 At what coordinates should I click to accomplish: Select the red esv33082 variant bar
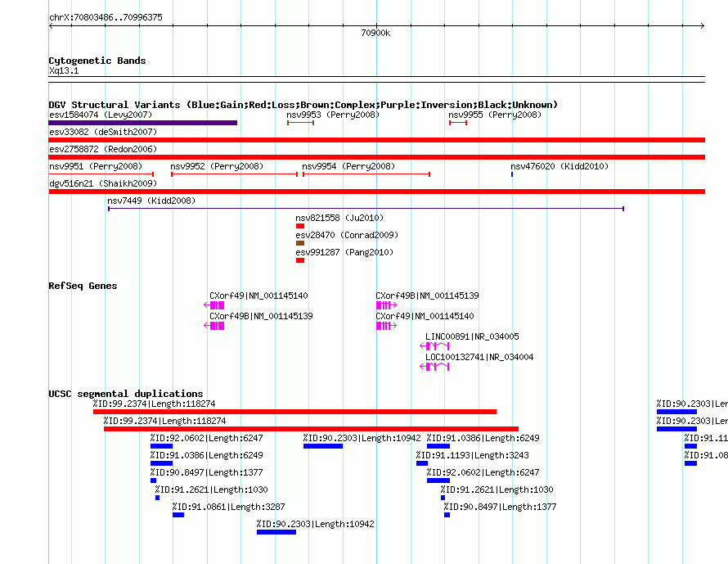pos(377,140)
